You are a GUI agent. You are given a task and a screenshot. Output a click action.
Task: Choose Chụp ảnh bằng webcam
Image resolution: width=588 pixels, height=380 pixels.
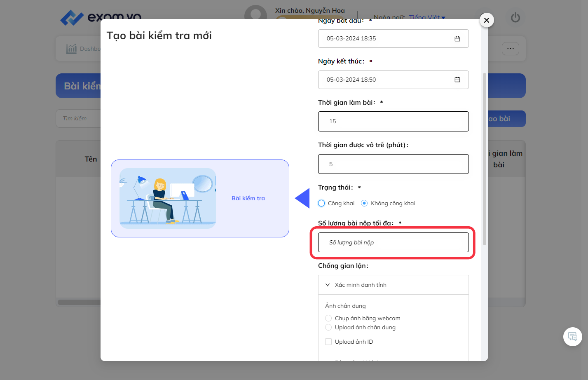pyautogui.click(x=328, y=318)
